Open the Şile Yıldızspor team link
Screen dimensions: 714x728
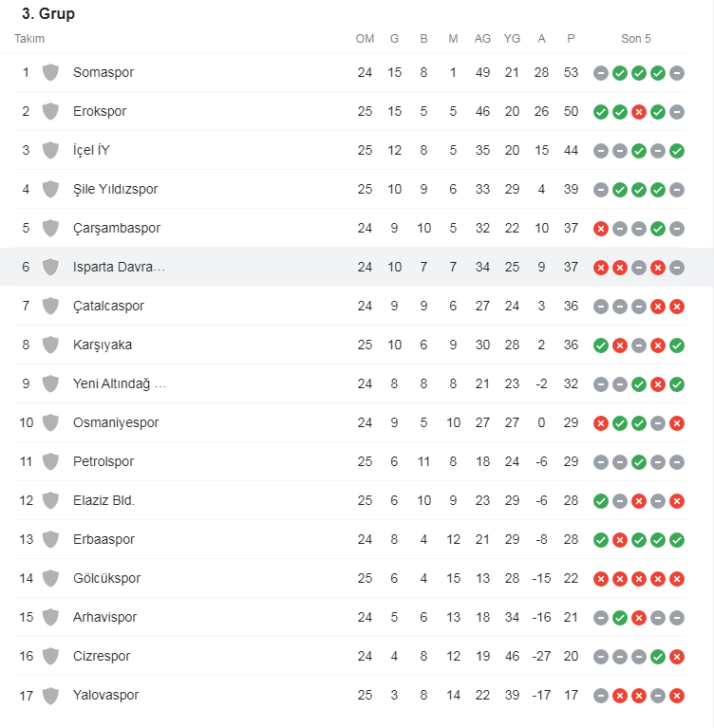pyautogui.click(x=115, y=190)
